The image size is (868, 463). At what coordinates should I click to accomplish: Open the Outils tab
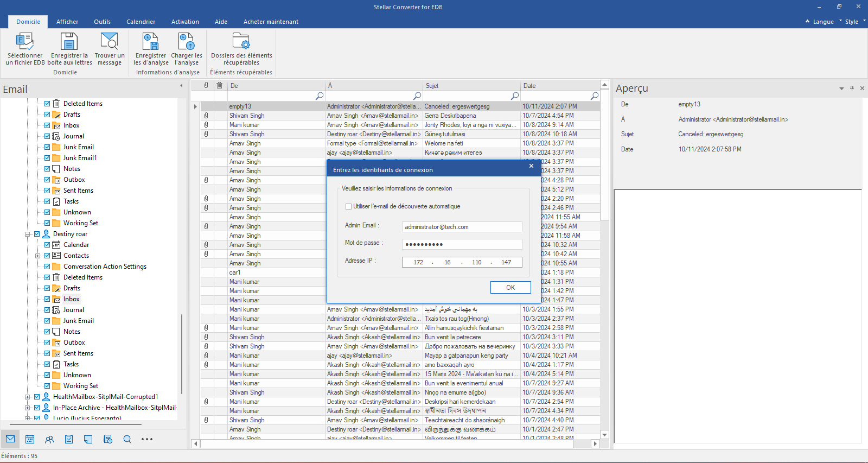coord(102,22)
